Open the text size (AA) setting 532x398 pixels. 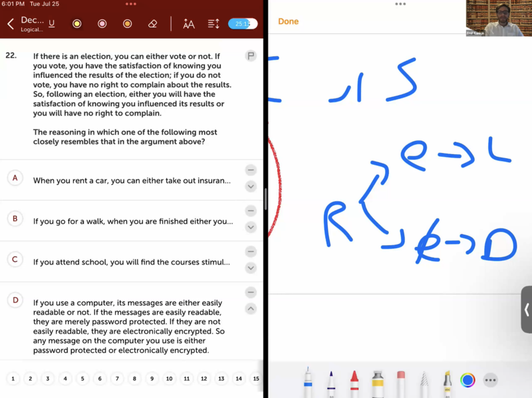(189, 24)
